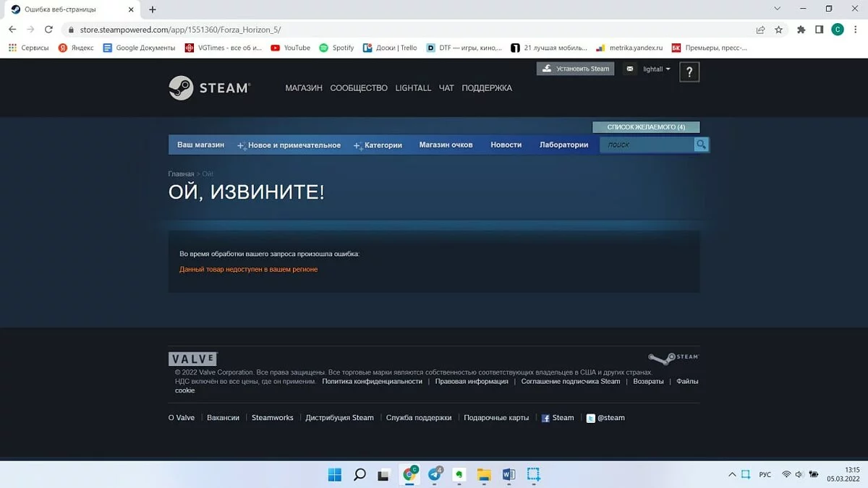Open Лаборатории in the store bar

point(563,145)
